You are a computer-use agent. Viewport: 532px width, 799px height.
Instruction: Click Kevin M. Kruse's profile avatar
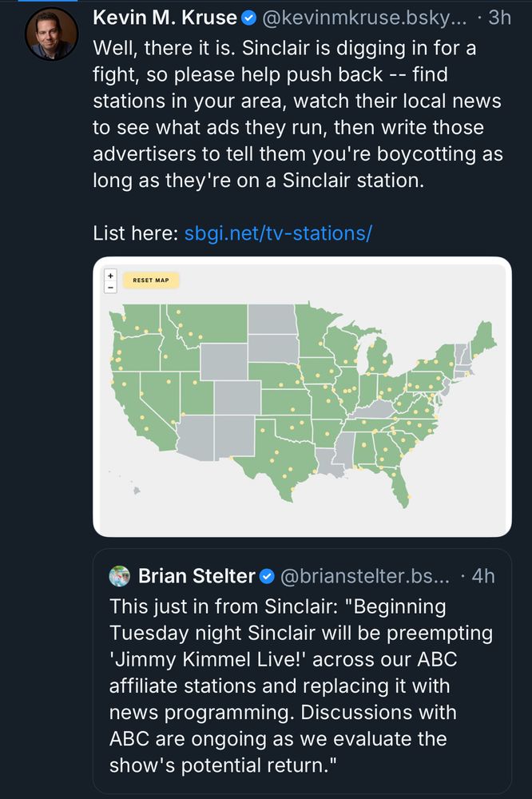point(52,34)
